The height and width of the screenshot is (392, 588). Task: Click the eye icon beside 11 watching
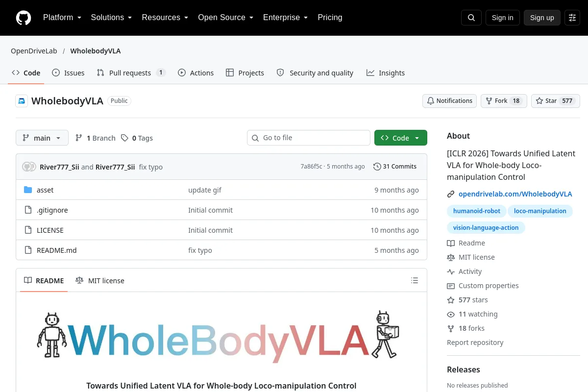(x=451, y=315)
